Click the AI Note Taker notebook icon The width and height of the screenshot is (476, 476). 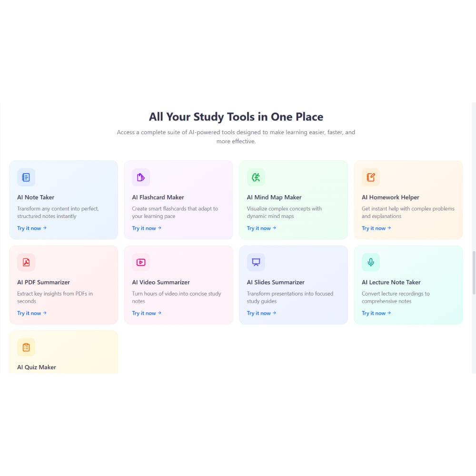click(26, 177)
